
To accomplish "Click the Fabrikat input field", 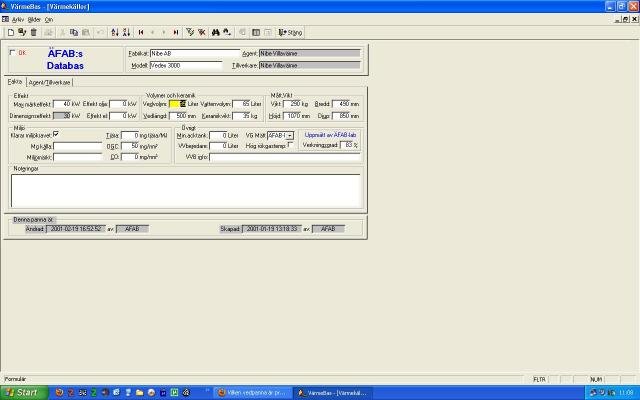I will [194, 53].
